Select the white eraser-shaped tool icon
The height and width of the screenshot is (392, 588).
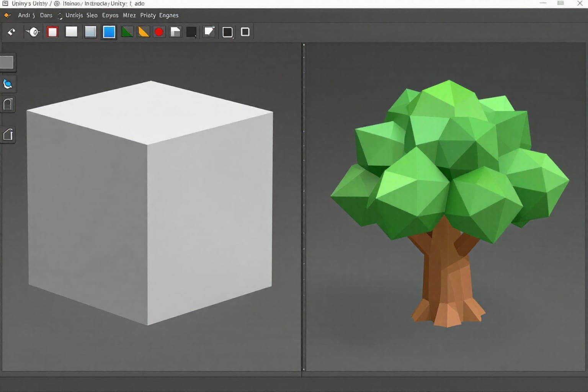pyautogui.click(x=11, y=32)
